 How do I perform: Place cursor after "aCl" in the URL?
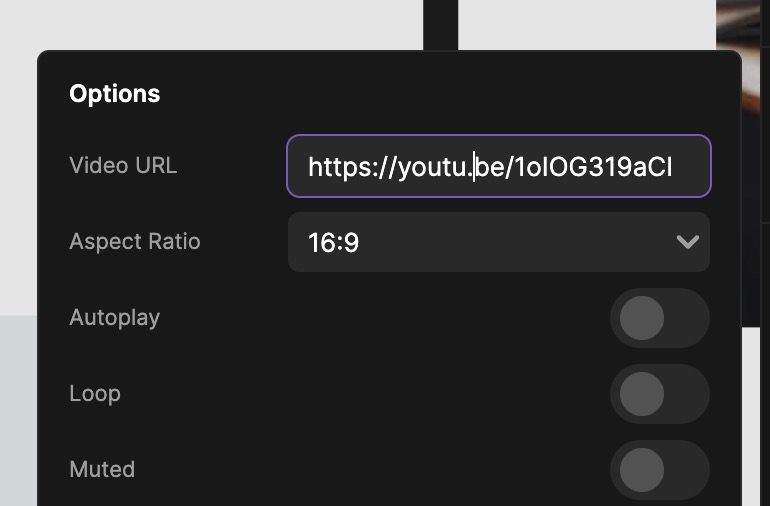pyautogui.click(x=673, y=167)
